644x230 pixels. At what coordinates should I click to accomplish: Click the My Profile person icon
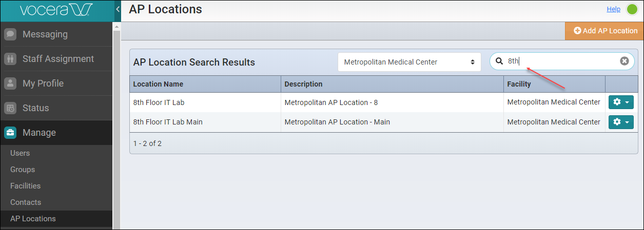click(10, 83)
